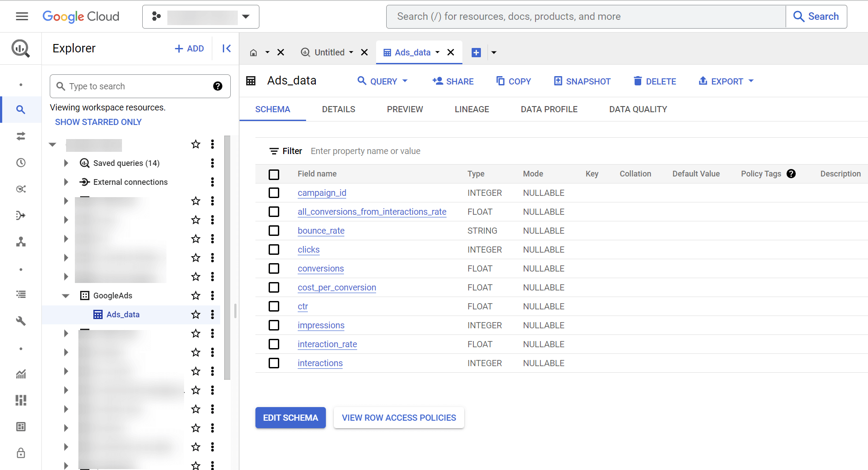Open the lock icon in sidebar
This screenshot has width=868, height=470.
coord(21,453)
